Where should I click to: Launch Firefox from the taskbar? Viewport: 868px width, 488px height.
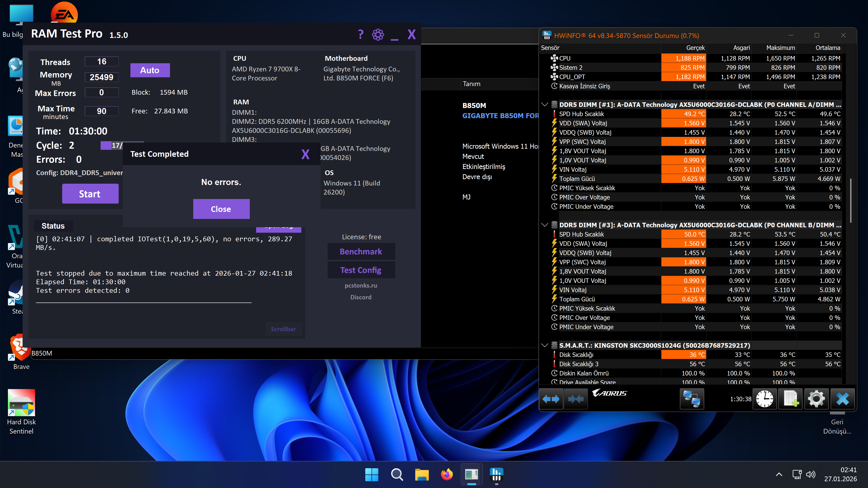point(447,474)
